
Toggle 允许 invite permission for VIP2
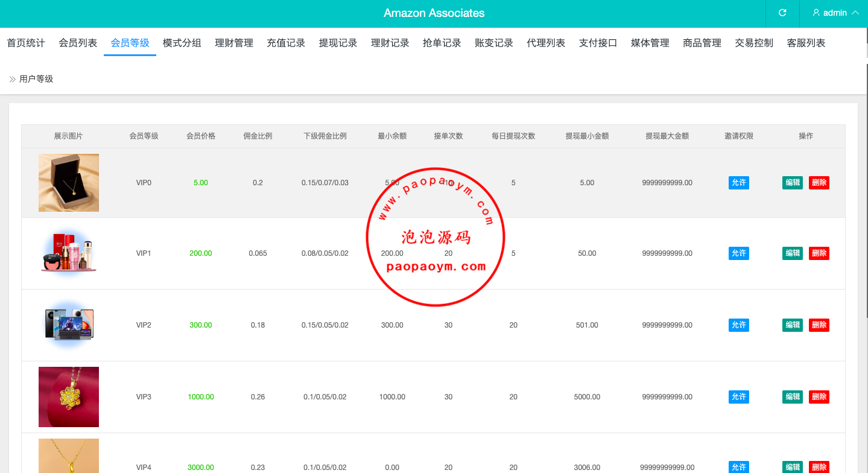coord(738,325)
